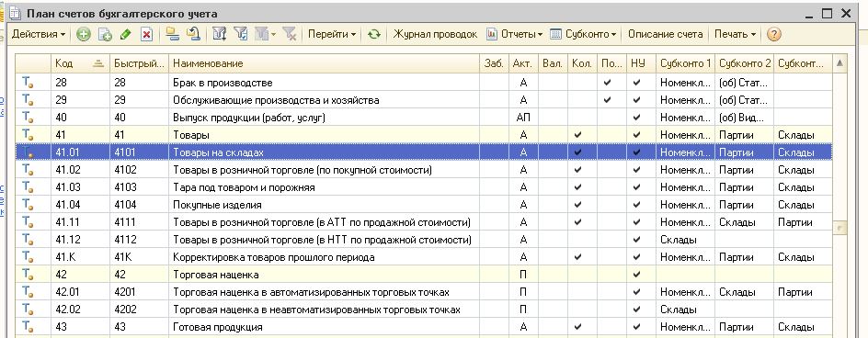Open the Действия dropdown menu

pos(39,34)
